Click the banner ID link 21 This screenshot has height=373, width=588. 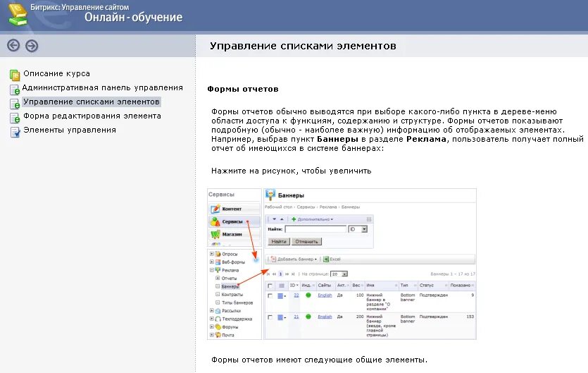[296, 317]
